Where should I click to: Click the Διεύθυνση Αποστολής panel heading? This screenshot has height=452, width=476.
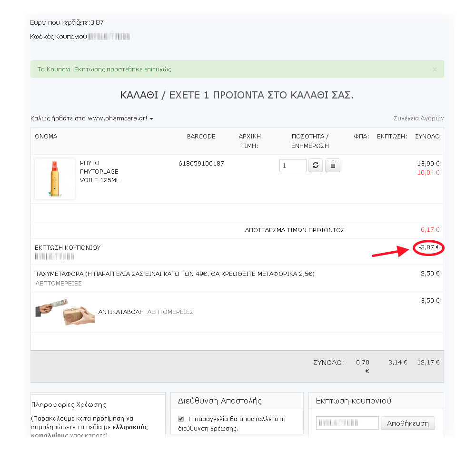[219, 401]
